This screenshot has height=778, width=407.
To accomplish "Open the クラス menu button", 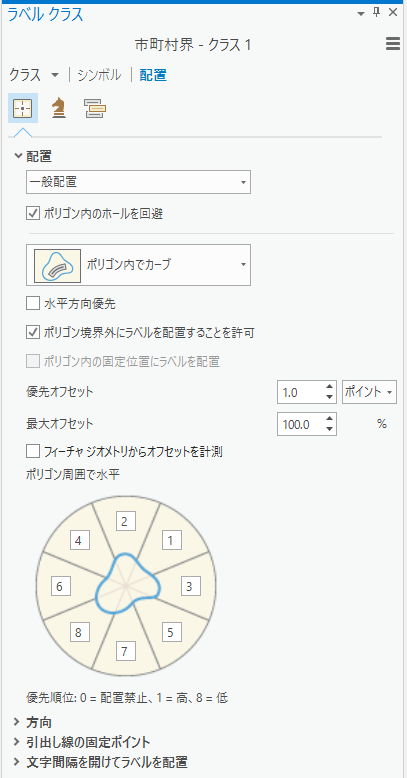I will click(34, 75).
